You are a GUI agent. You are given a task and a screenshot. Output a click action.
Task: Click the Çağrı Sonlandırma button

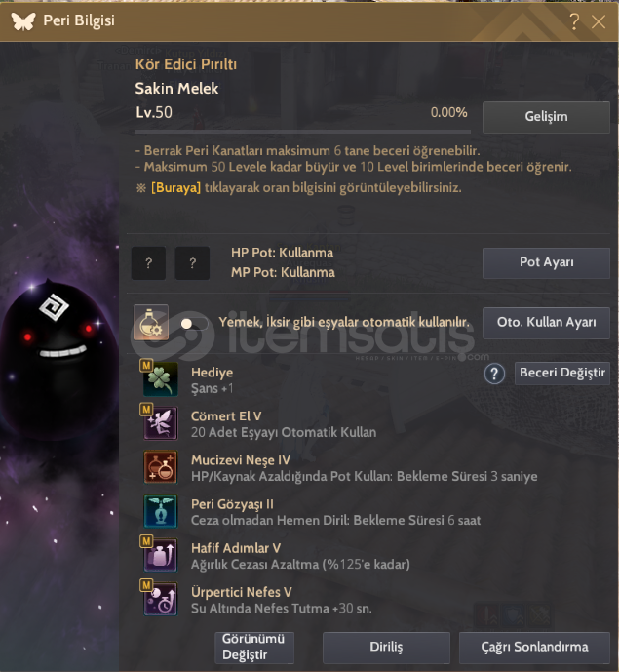(x=534, y=648)
